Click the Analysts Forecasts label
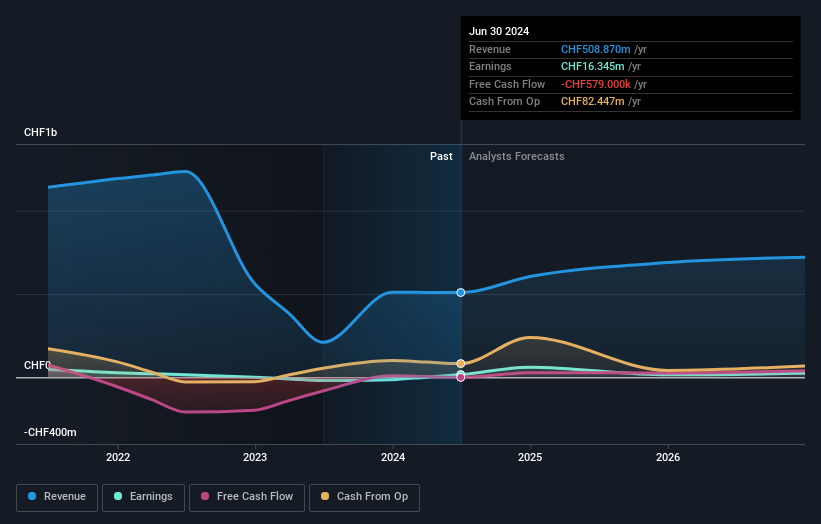The image size is (821, 524). [x=516, y=157]
